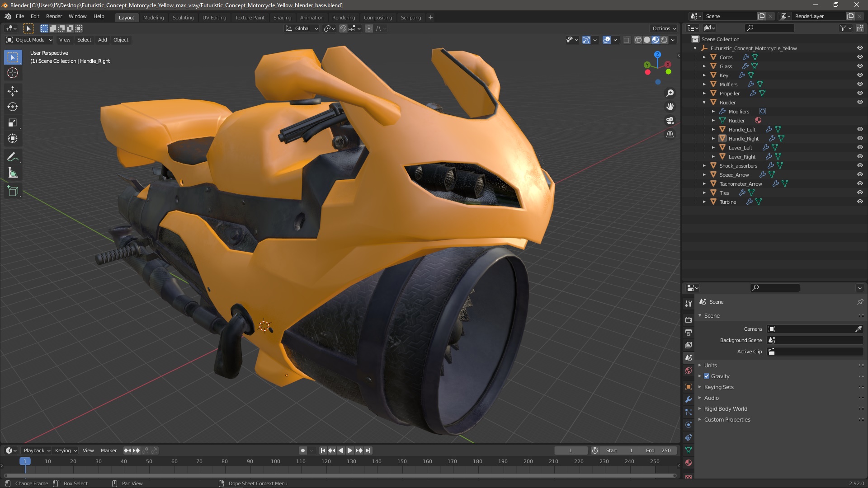This screenshot has width=868, height=488.
Task: Expand the Corps object tree
Action: pos(704,57)
